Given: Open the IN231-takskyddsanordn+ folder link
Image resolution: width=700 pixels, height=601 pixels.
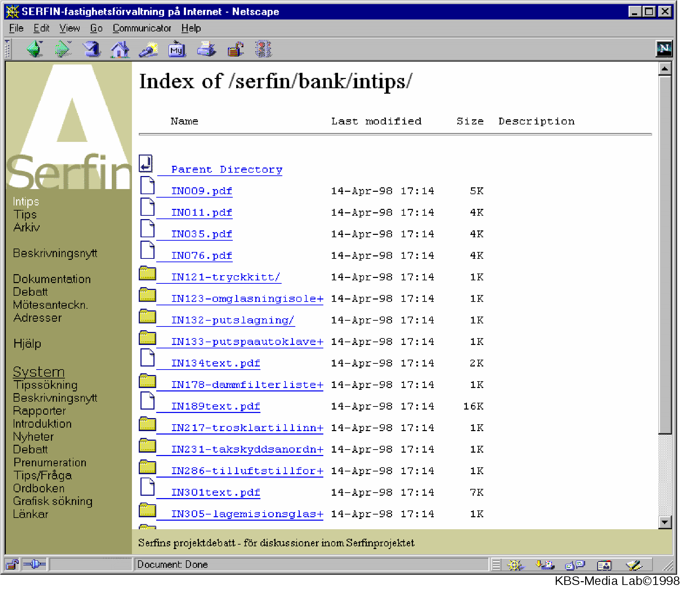Looking at the screenshot, I should click(247, 450).
